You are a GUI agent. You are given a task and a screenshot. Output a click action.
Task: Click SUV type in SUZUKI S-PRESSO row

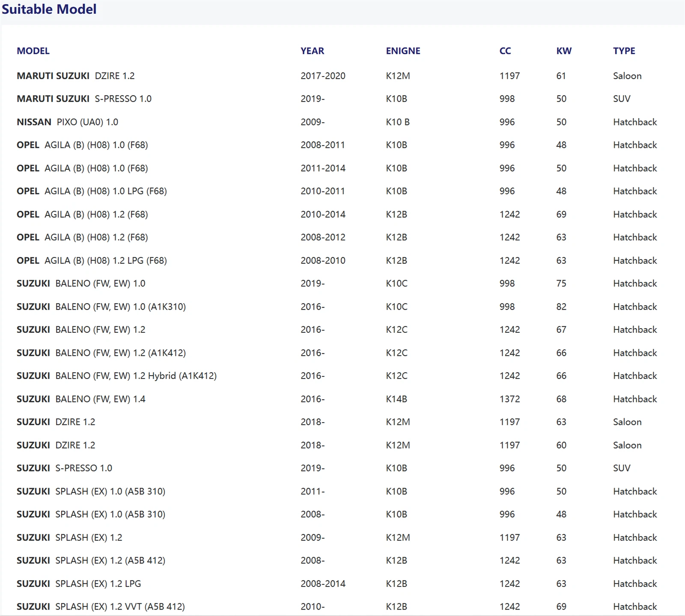[x=622, y=468]
